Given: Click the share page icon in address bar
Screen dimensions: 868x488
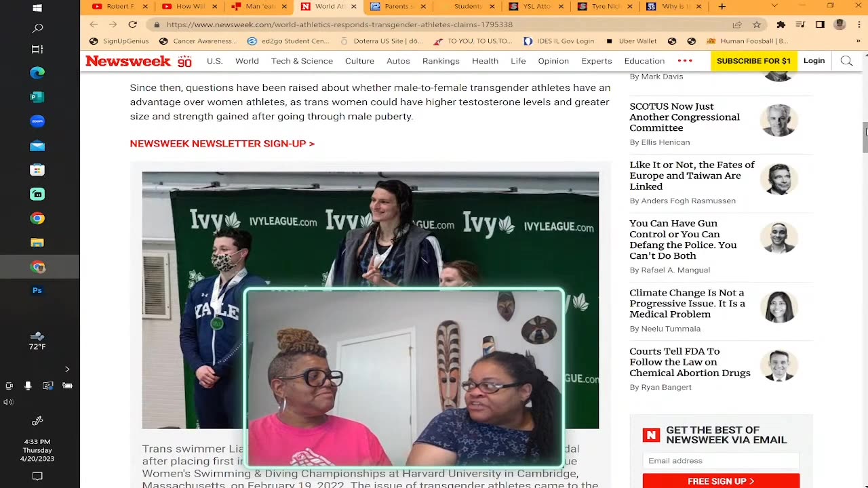Looking at the screenshot, I should tap(737, 24).
